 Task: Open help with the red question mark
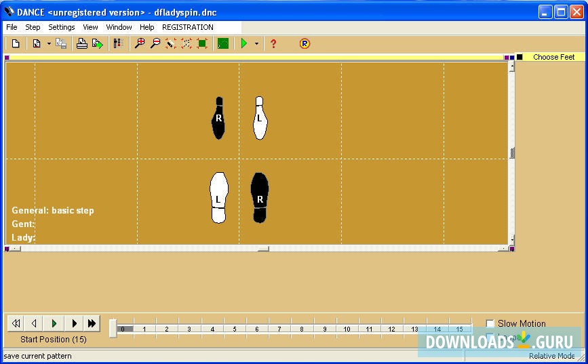[273, 44]
